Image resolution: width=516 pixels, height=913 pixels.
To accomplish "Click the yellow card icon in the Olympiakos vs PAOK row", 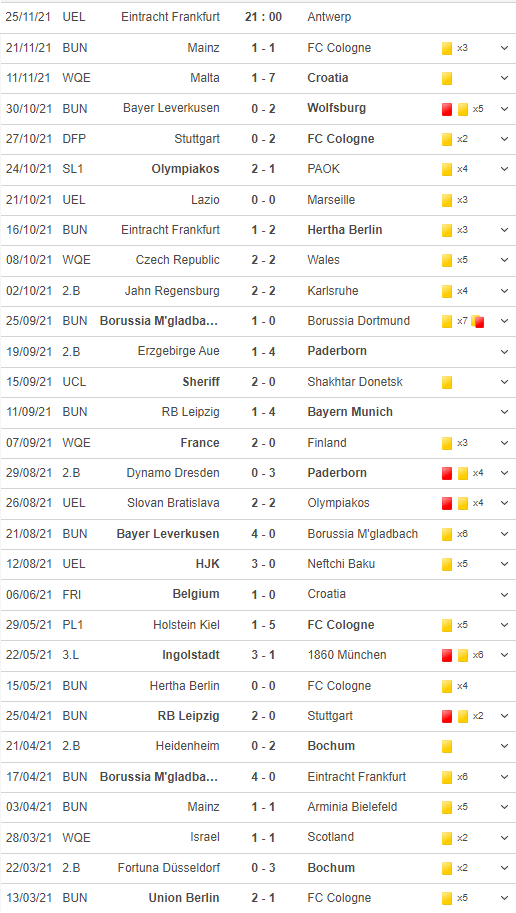I will pos(447,169).
